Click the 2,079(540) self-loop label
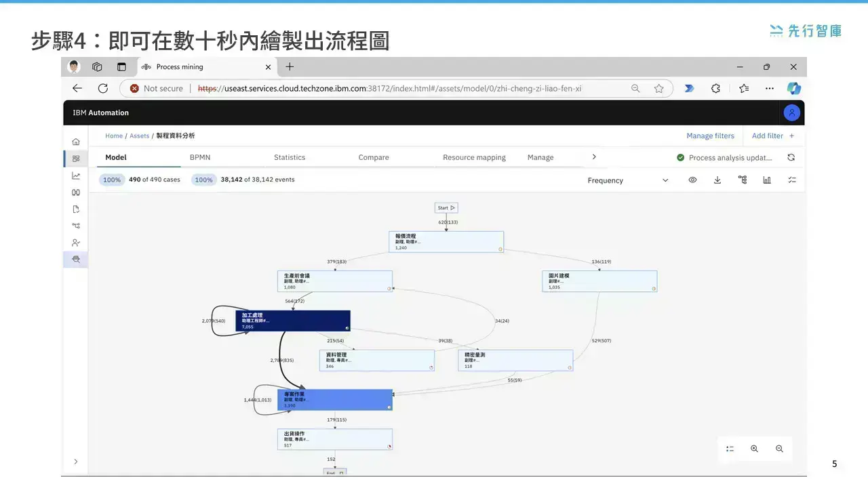This screenshot has height=488, width=868. coord(215,321)
